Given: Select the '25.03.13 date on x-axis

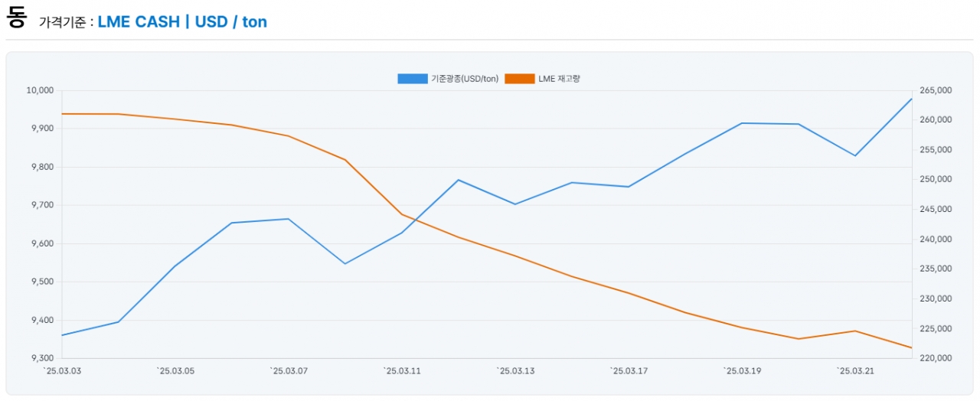Looking at the screenshot, I should click(x=515, y=371).
